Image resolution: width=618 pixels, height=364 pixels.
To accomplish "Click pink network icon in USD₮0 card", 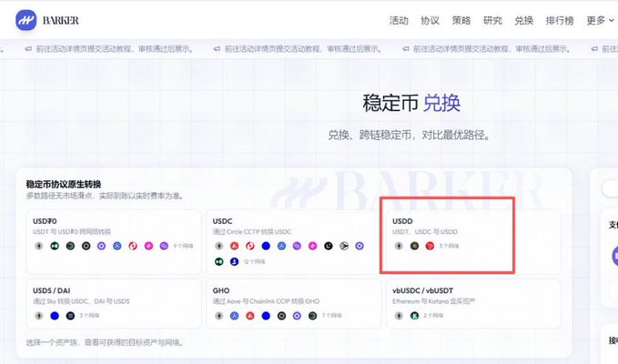I will click(x=148, y=247).
